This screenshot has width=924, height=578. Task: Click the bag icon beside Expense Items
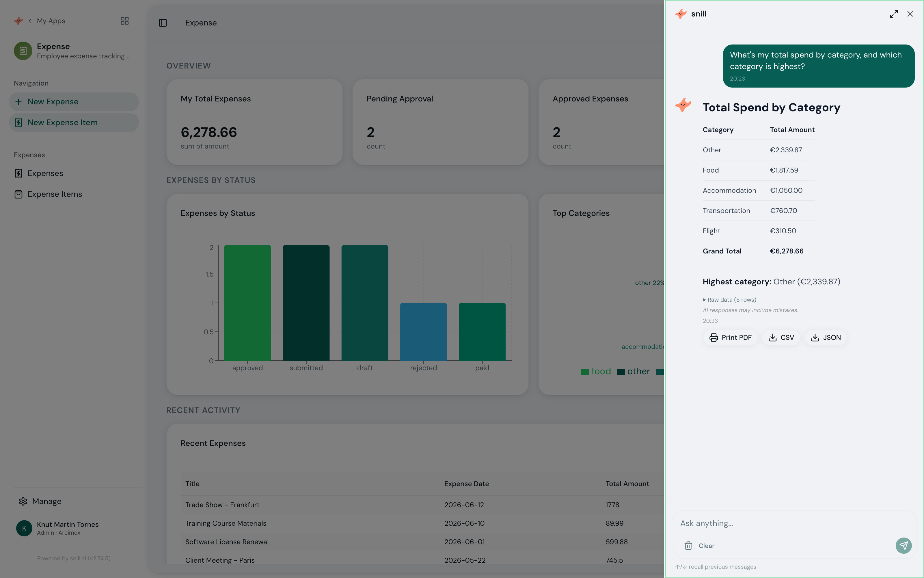coord(18,194)
